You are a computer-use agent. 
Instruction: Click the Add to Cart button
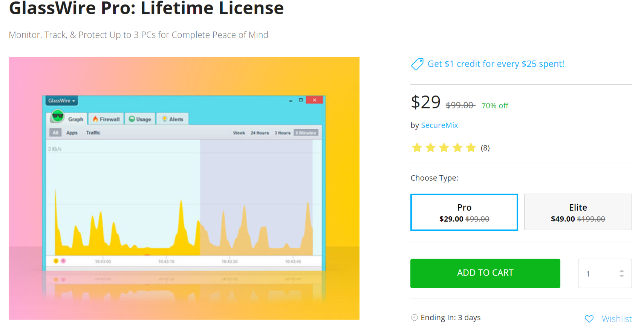[x=485, y=273]
